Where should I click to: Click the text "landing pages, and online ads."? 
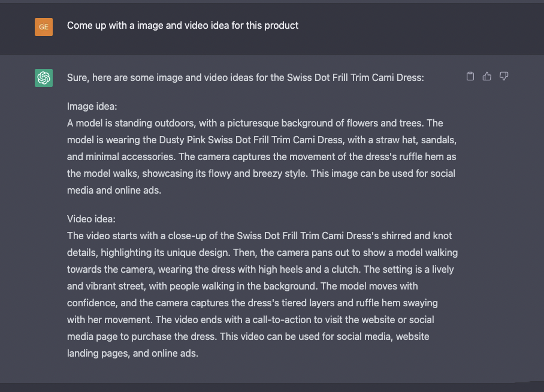(x=132, y=354)
